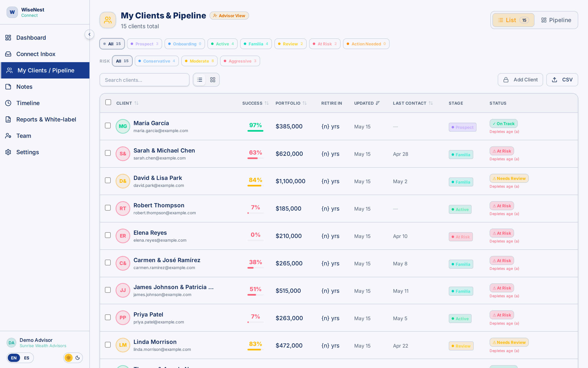
Task: Click the DA advisor avatar
Action: tap(11, 343)
